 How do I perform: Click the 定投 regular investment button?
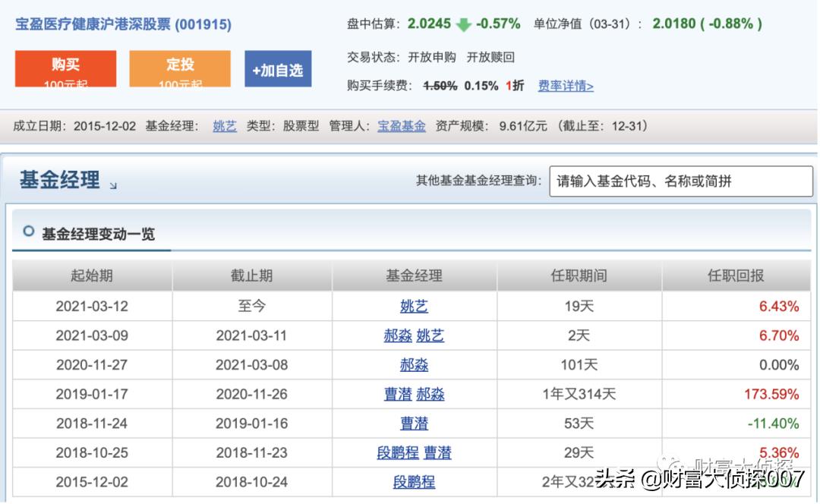click(x=180, y=68)
